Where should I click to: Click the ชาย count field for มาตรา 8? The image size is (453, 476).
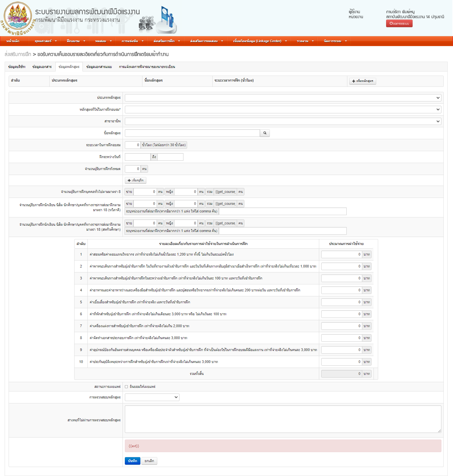pos(145,192)
